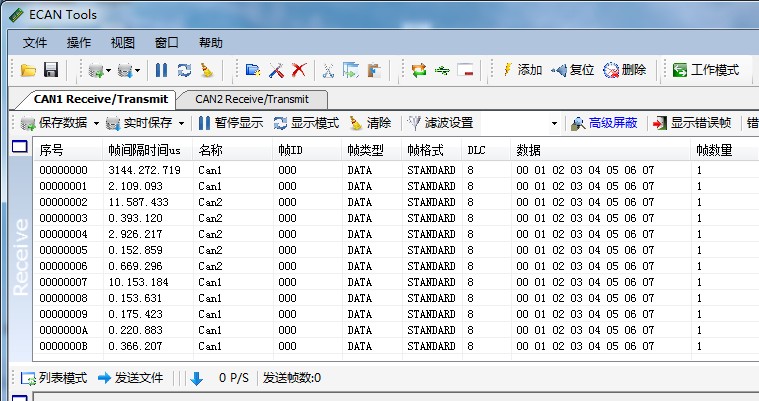Open the 操作 (Operation) menu
Screen dimensions: 759x401
coord(79,43)
